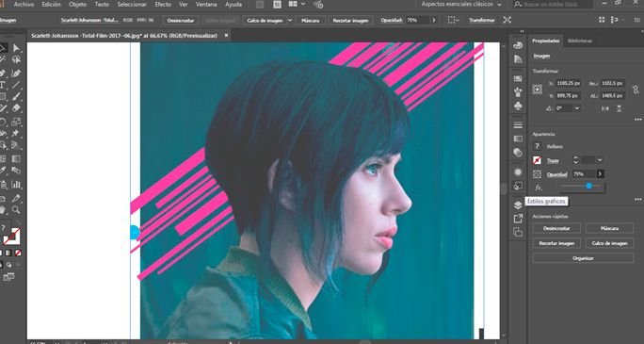644x344 pixels.
Task: Open the Symbols panel club icon
Action: click(x=518, y=106)
